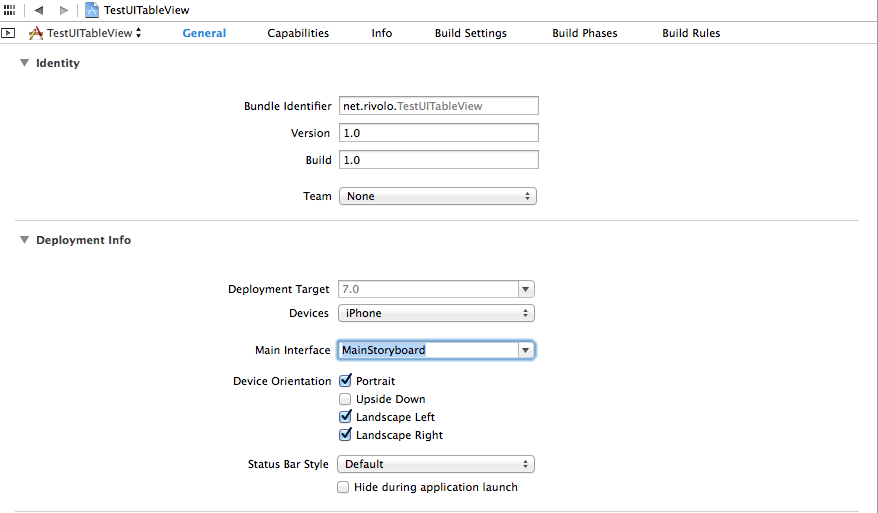
Task: Click the TestUITableView breadcrumb title
Action: [x=147, y=10]
